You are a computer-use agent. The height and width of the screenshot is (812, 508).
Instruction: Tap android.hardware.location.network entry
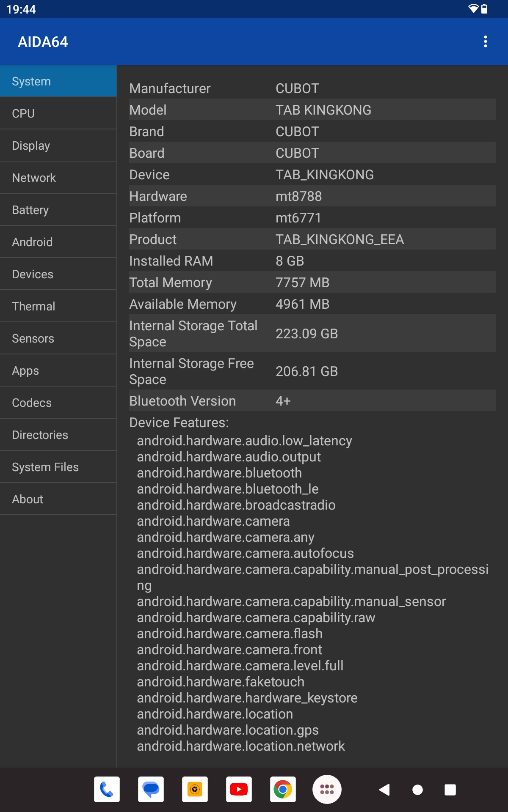(x=240, y=746)
